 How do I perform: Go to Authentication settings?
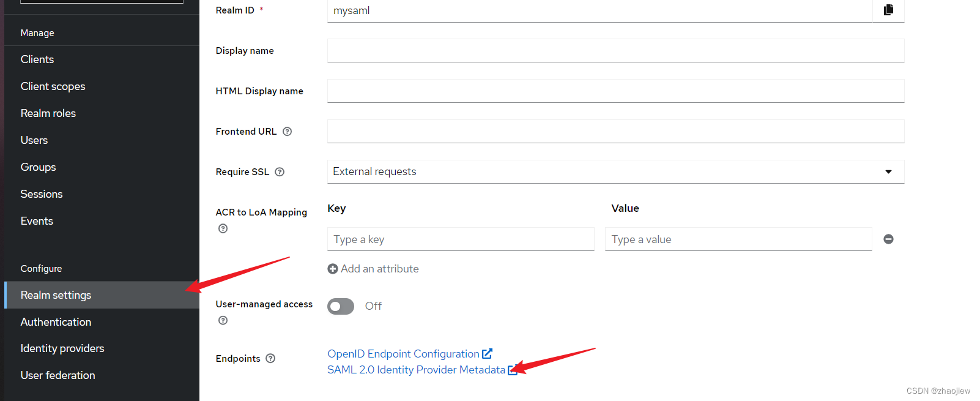[x=56, y=322]
